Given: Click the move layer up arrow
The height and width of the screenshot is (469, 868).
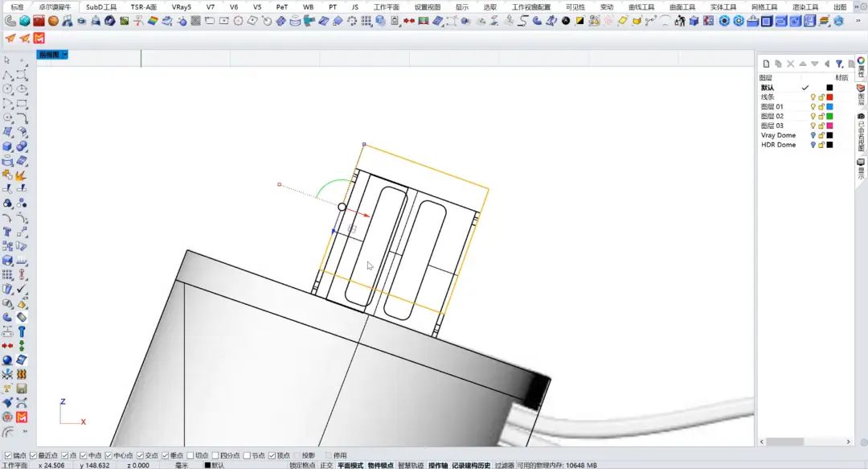Looking at the screenshot, I should 802,64.
